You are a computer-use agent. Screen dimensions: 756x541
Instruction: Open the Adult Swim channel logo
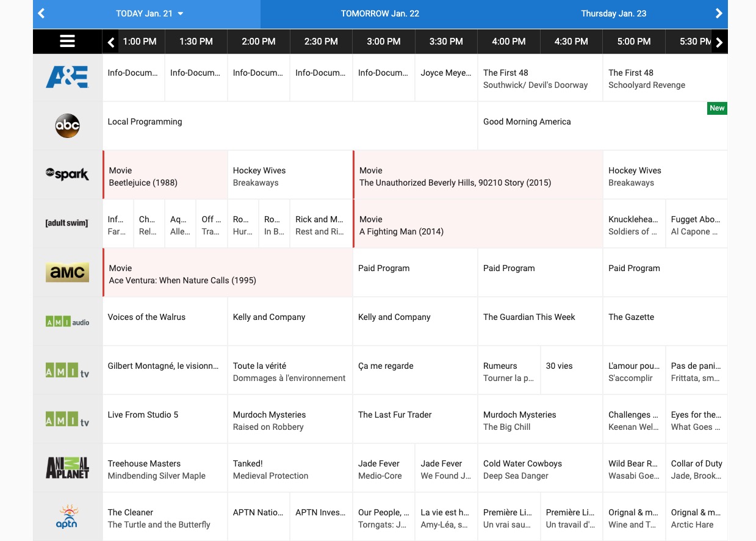click(67, 223)
